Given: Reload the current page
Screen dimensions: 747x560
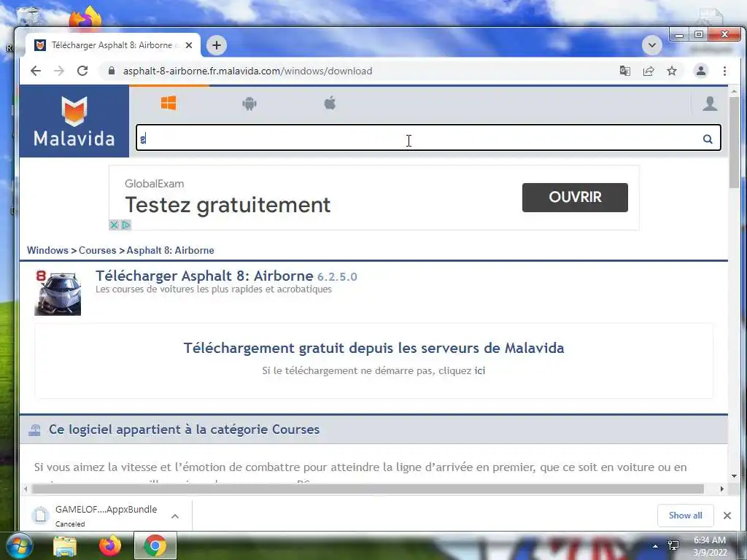Looking at the screenshot, I should click(x=82, y=71).
